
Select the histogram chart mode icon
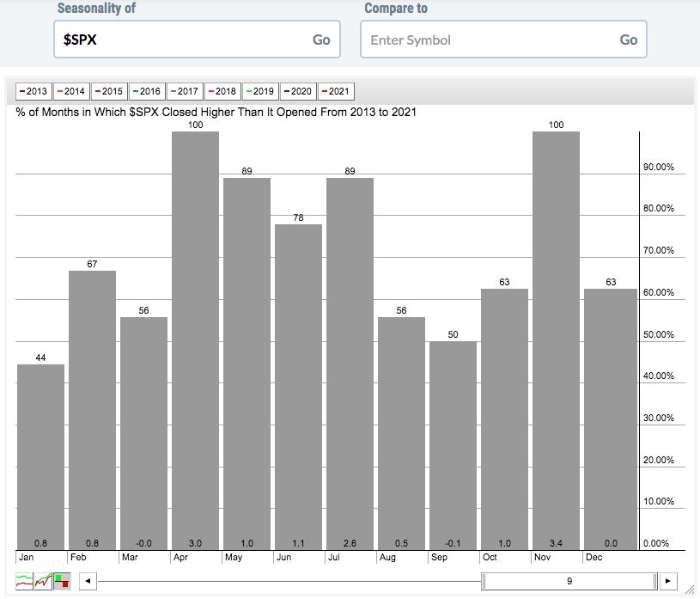pos(63,581)
